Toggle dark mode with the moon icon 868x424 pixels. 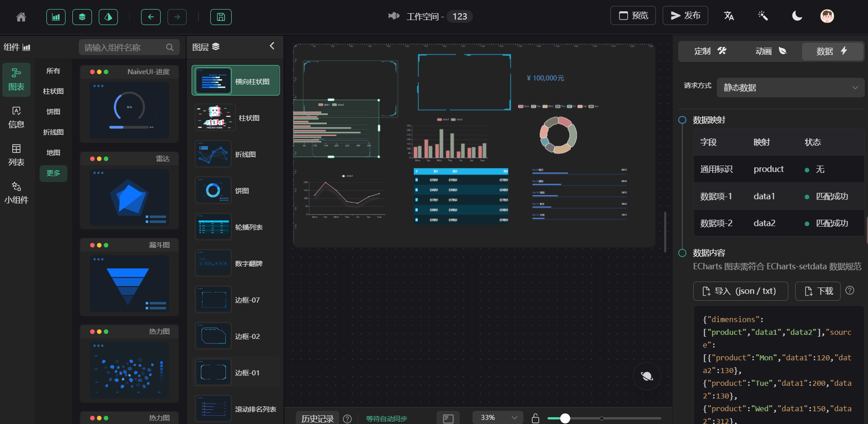coord(796,15)
